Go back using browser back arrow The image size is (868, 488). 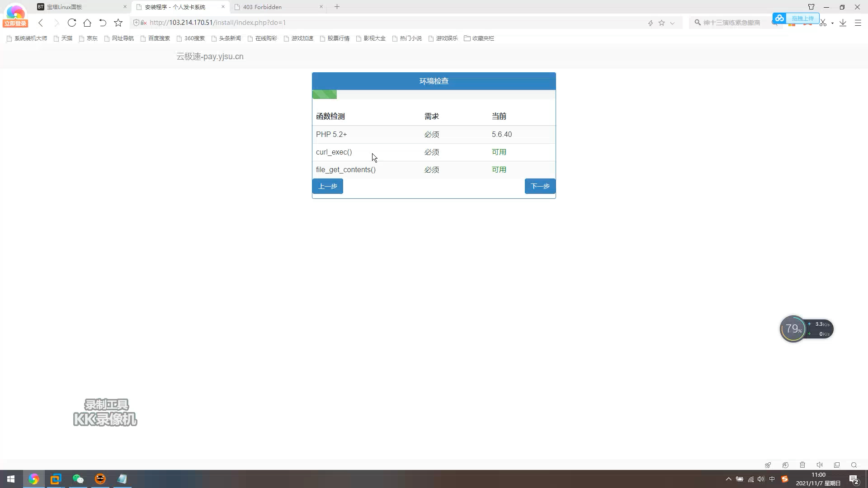[41, 23]
